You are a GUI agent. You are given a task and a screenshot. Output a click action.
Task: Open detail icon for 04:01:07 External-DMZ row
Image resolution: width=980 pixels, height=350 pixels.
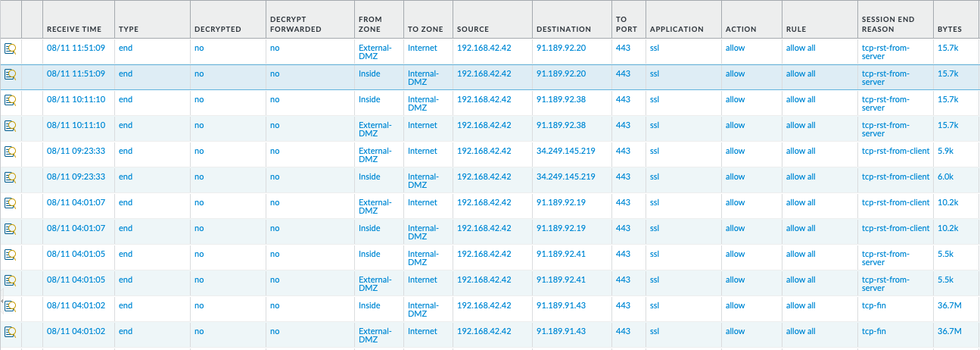[x=10, y=203]
